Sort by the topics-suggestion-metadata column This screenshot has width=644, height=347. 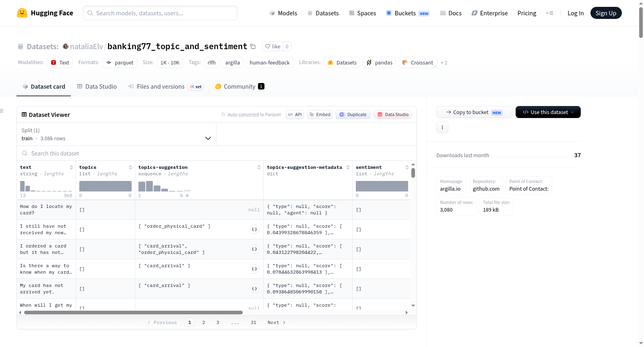click(348, 167)
